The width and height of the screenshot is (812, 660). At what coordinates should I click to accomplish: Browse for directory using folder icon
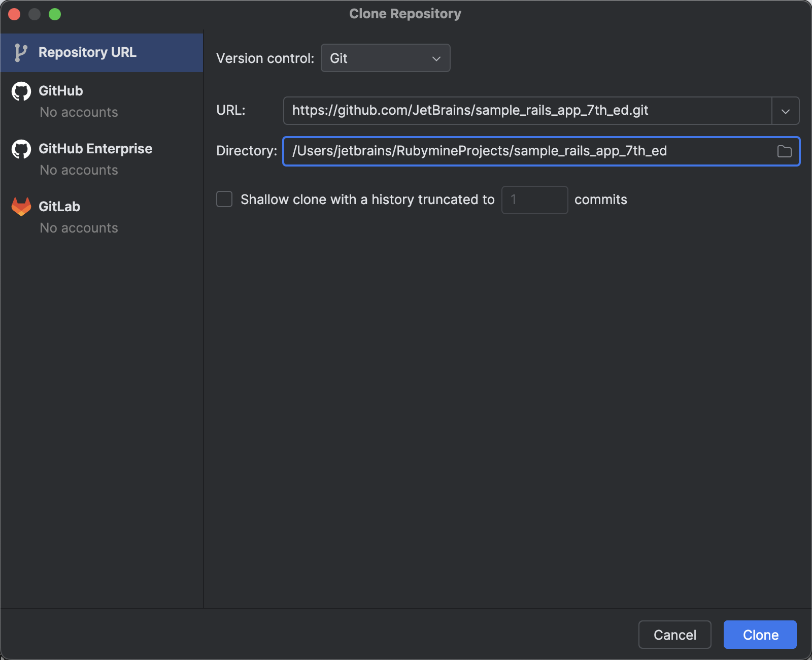pos(784,151)
